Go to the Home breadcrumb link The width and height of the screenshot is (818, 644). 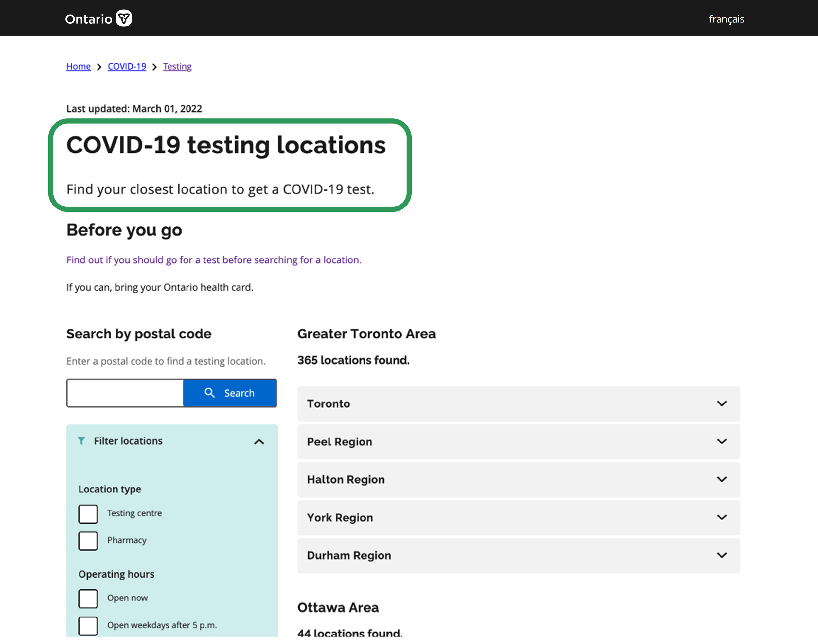point(79,66)
